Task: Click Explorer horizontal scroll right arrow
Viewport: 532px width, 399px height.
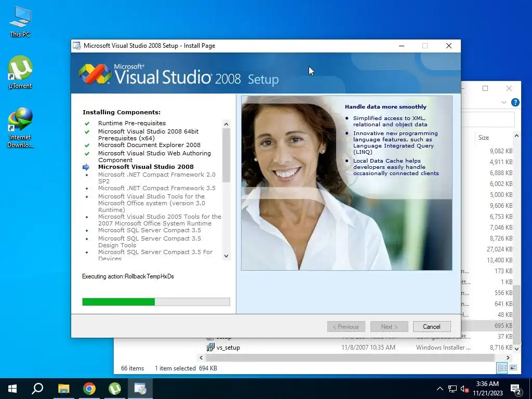Action: tap(508, 357)
